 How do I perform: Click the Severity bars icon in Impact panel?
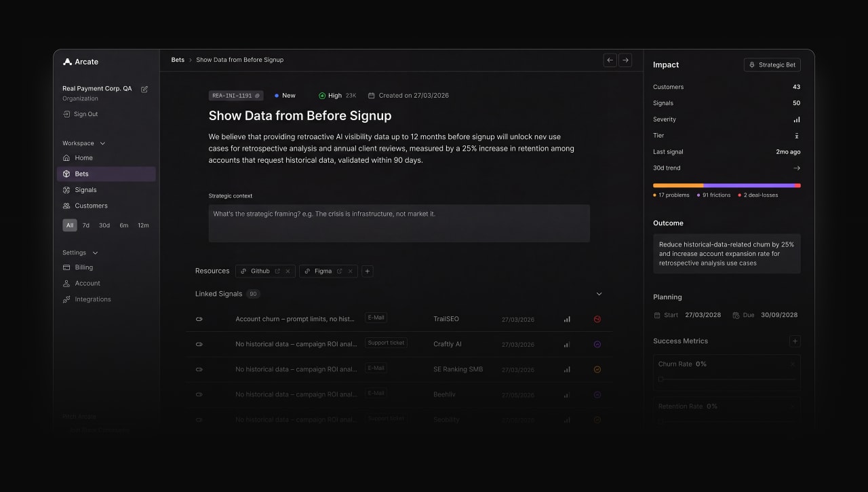pyautogui.click(x=797, y=119)
